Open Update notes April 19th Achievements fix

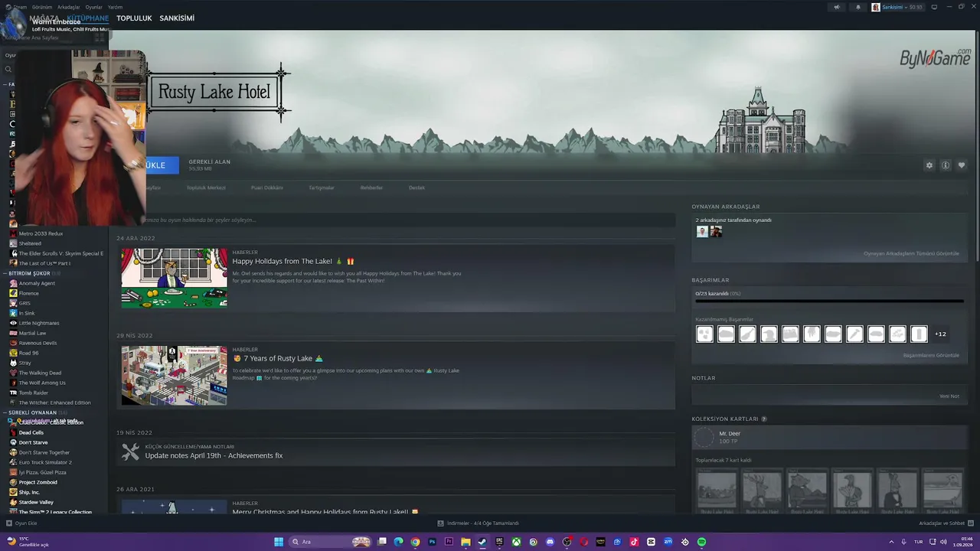coord(214,455)
